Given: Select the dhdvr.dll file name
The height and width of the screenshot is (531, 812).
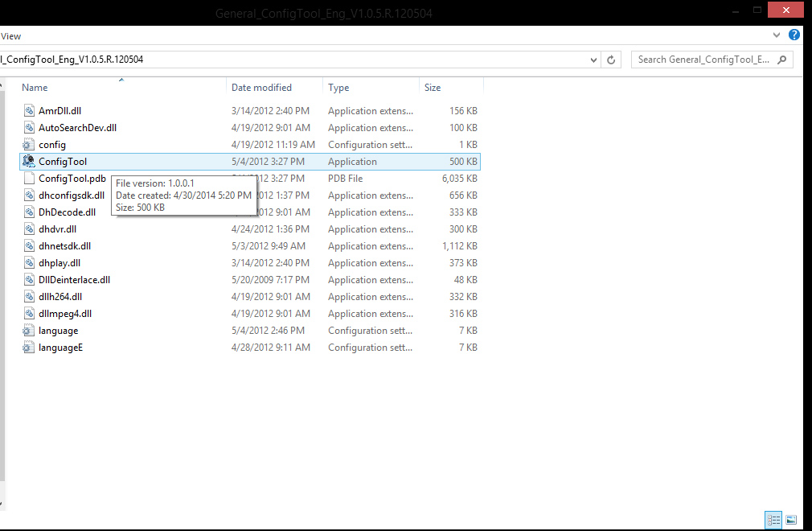Looking at the screenshot, I should 57,229.
